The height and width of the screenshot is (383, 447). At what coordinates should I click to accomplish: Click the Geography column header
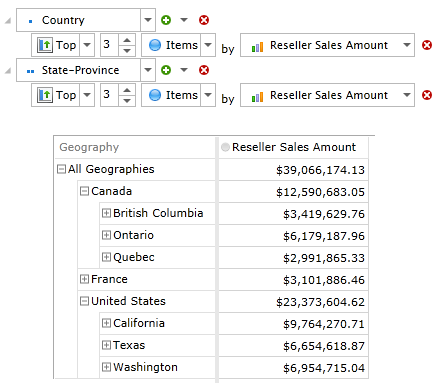click(x=135, y=147)
